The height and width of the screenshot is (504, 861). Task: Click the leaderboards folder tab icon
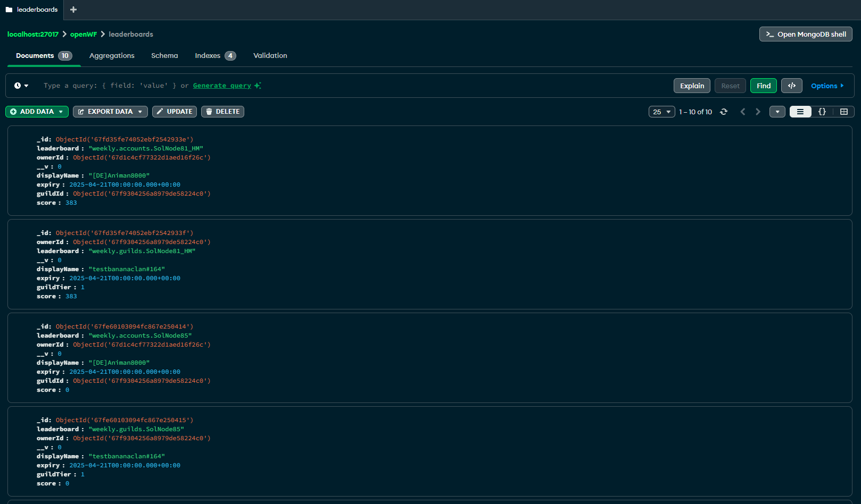[9, 10]
